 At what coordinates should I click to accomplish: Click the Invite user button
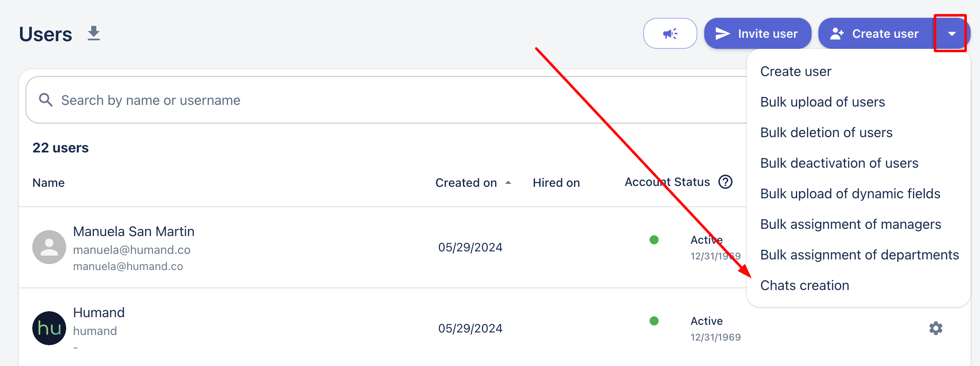pyautogui.click(x=757, y=34)
